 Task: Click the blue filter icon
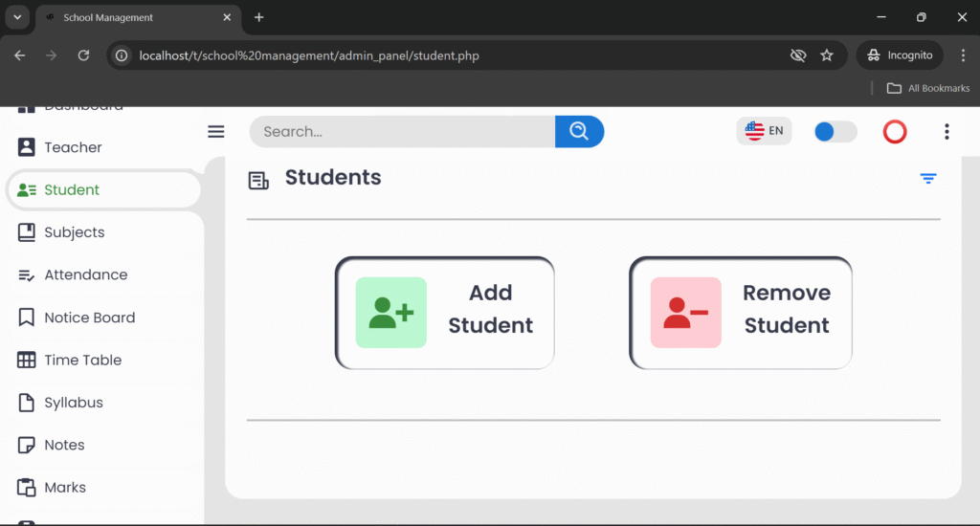(928, 179)
